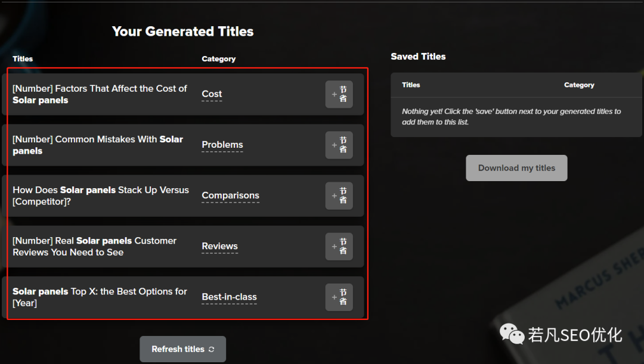Open the Cost category link

pyautogui.click(x=212, y=94)
